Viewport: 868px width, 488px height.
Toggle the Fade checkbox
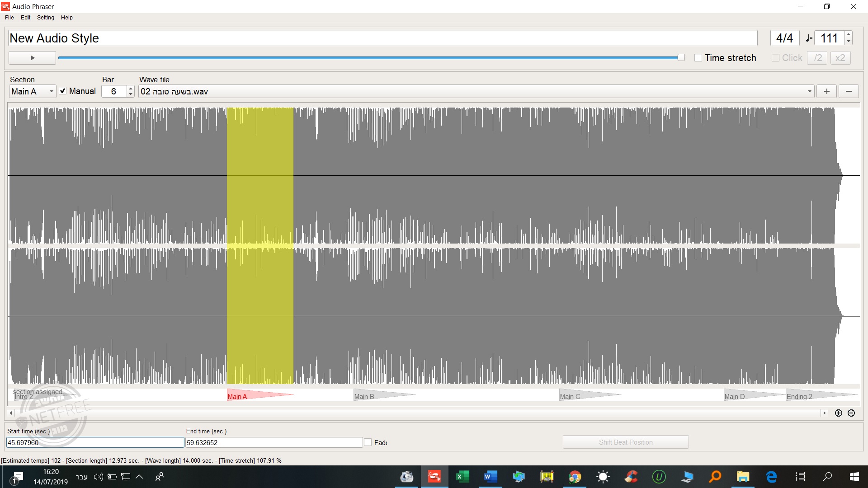(368, 442)
